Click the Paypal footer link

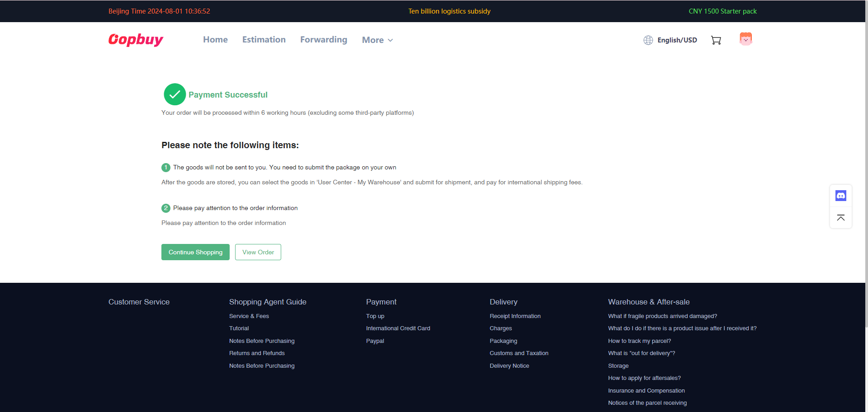[x=375, y=341]
